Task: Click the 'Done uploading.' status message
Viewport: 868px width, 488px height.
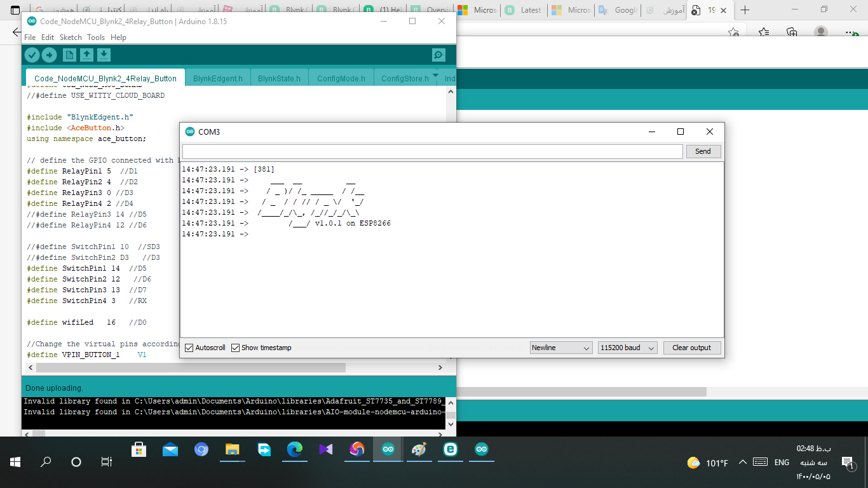Action: click(54, 388)
